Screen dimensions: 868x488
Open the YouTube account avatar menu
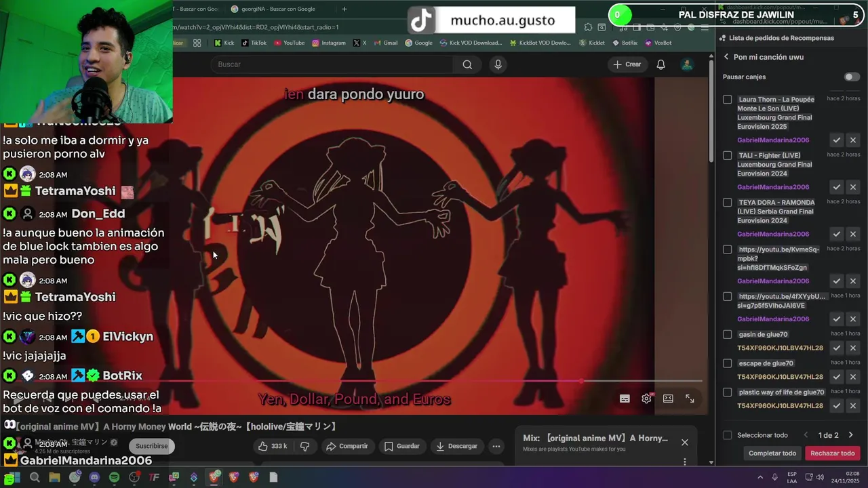point(687,64)
